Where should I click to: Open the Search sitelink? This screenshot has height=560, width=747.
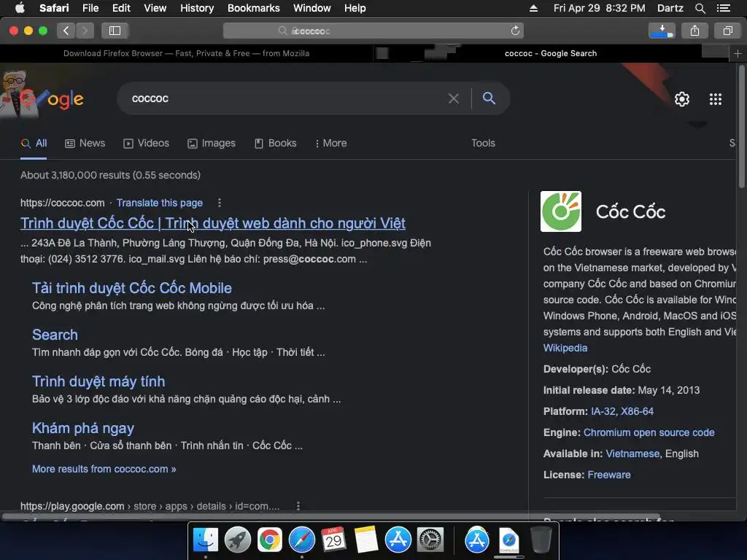pyautogui.click(x=55, y=335)
